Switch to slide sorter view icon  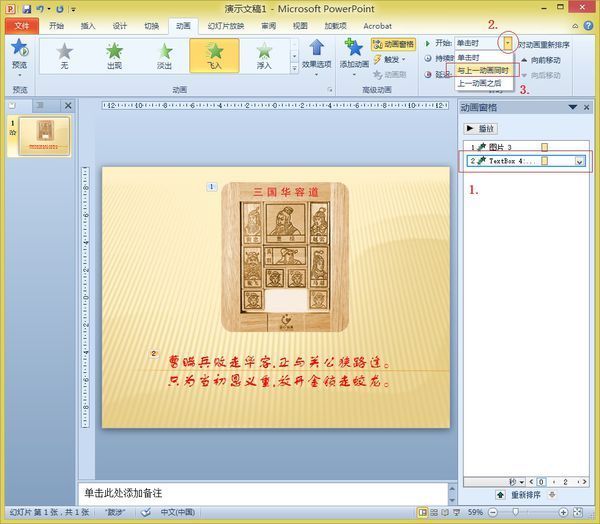434,512
